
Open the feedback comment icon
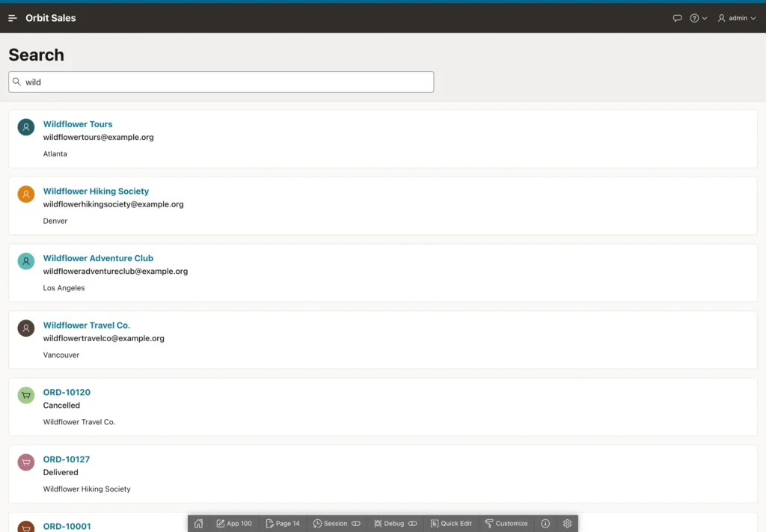click(x=677, y=18)
